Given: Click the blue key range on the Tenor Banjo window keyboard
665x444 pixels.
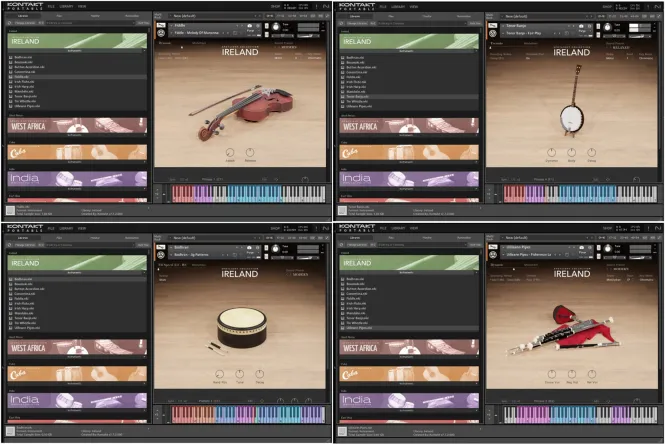Looking at the screenshot, I should point(587,194).
